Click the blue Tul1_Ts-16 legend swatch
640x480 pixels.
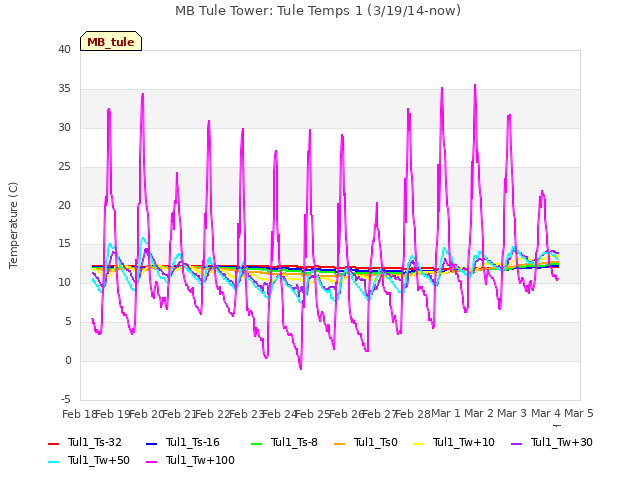tap(151, 444)
